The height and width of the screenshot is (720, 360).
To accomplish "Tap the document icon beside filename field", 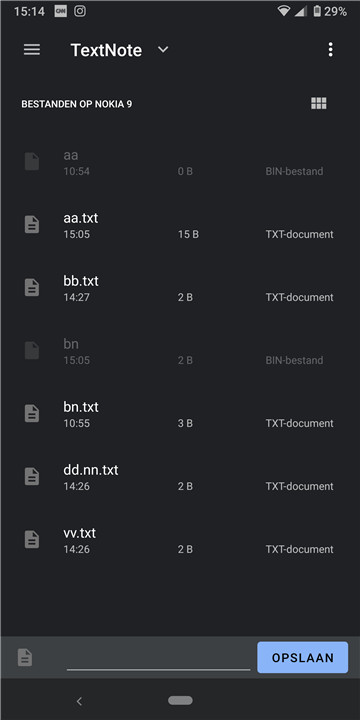I will click(25, 658).
